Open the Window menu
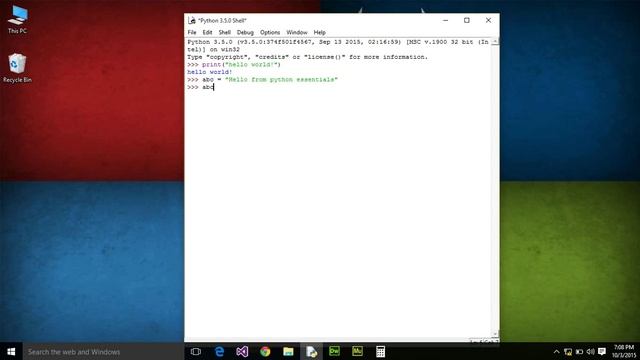 pos(297,32)
